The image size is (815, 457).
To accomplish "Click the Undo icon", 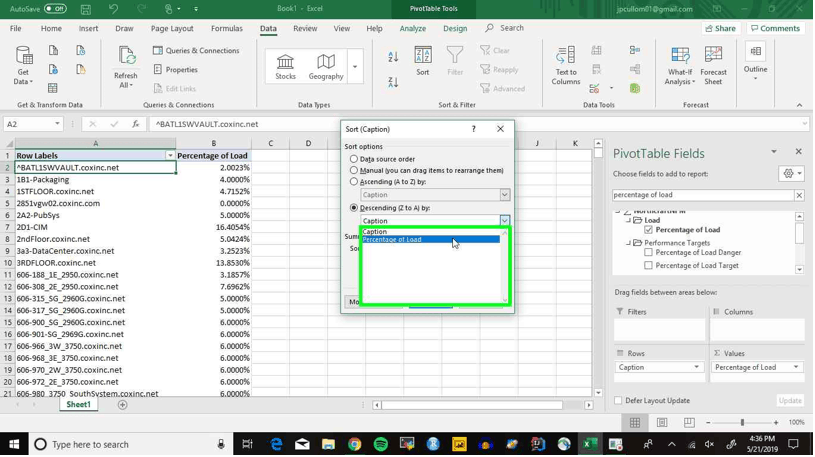I will 113,9.
